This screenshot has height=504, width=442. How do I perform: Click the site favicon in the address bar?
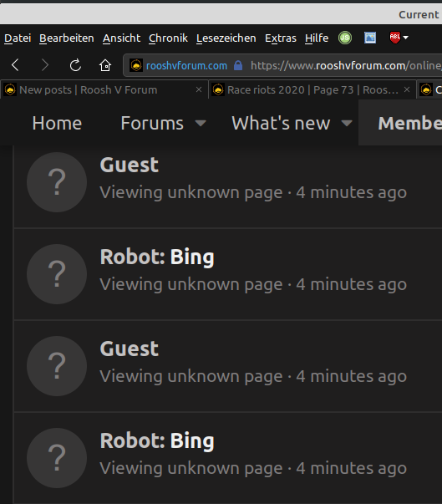[x=136, y=65]
